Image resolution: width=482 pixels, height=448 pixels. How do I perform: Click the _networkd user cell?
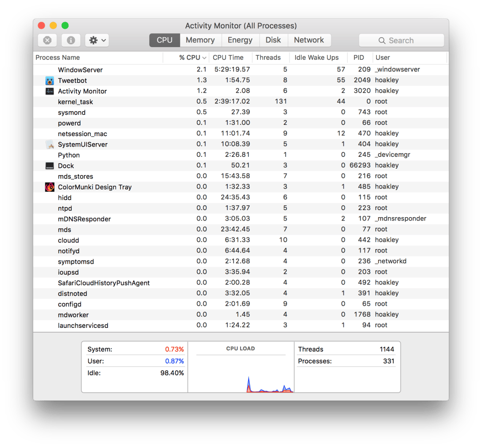pyautogui.click(x=391, y=261)
